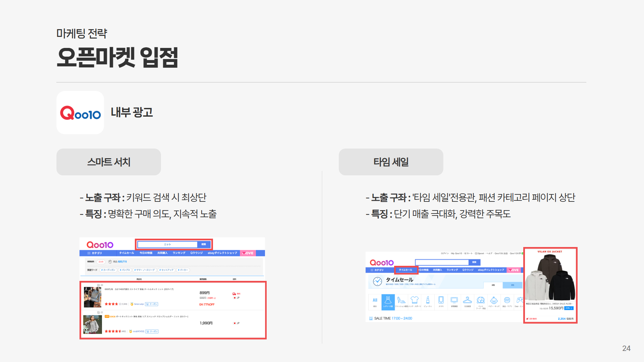Open the striped turtleneck knit product thumbnail
Image resolution: width=644 pixels, height=362 pixels.
pyautogui.click(x=93, y=297)
